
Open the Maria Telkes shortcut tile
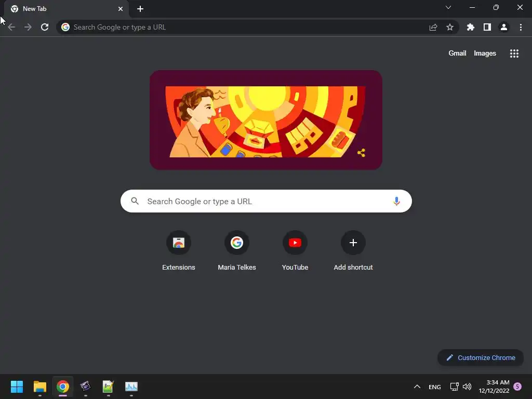(237, 251)
